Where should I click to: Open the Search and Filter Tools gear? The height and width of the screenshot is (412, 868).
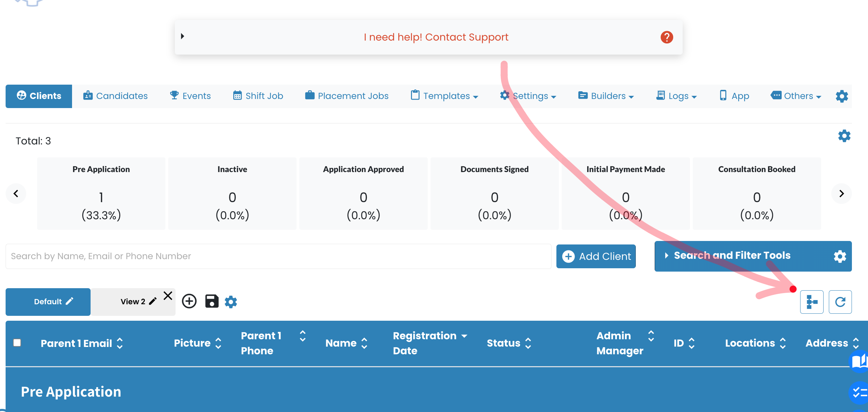pyautogui.click(x=840, y=256)
